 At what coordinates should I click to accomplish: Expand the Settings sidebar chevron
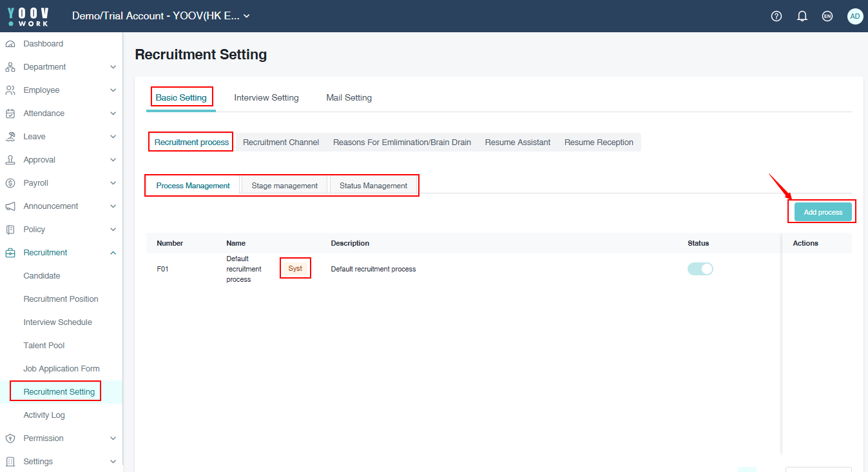point(113,462)
